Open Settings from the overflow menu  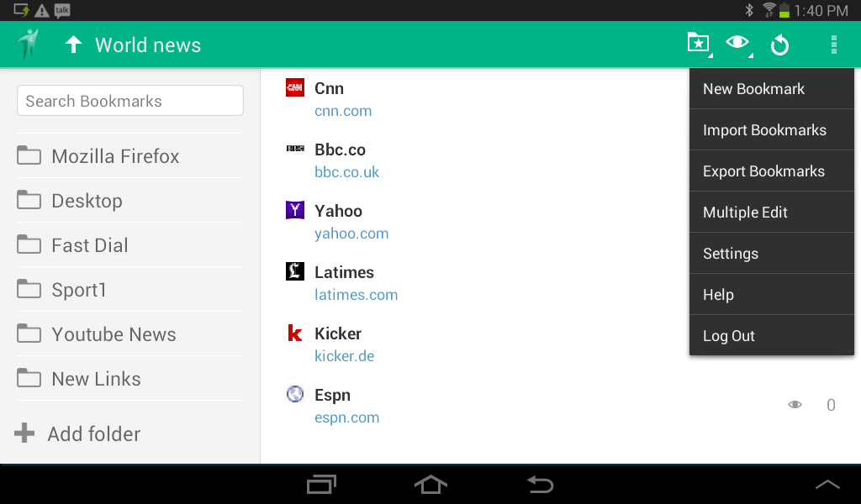(772, 254)
